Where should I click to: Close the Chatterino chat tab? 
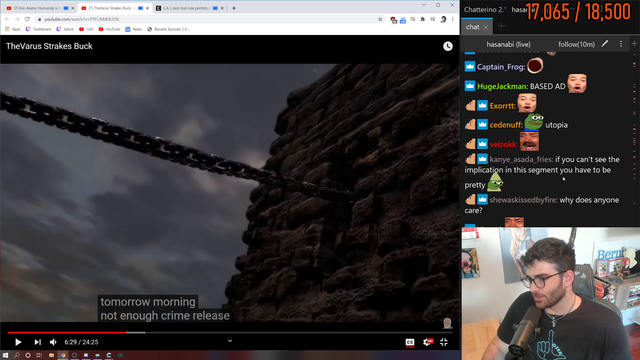[486, 27]
